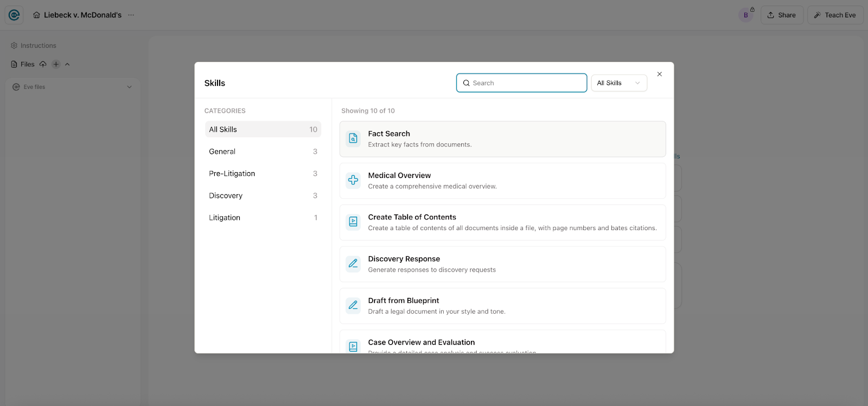Select Litigation category
The image size is (868, 406).
(263, 218)
